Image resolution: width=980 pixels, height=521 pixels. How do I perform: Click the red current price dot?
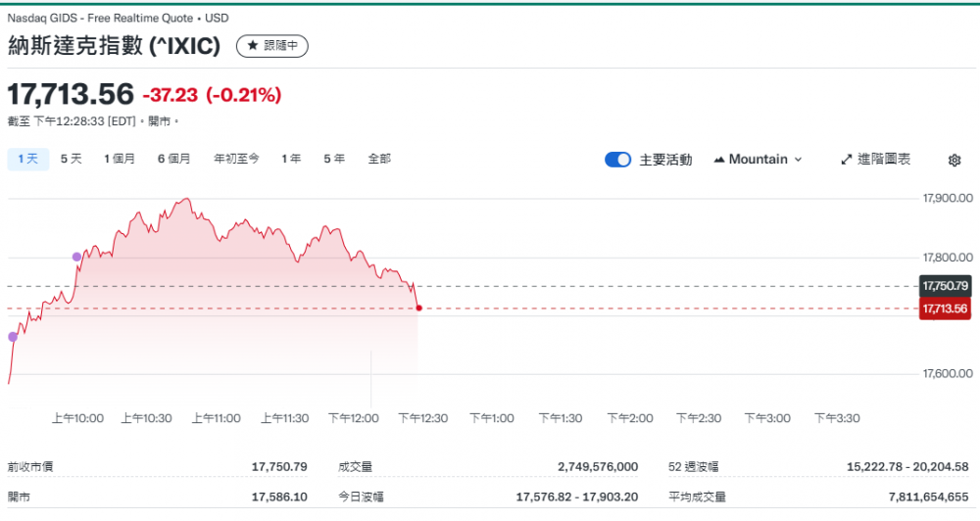pyautogui.click(x=419, y=308)
